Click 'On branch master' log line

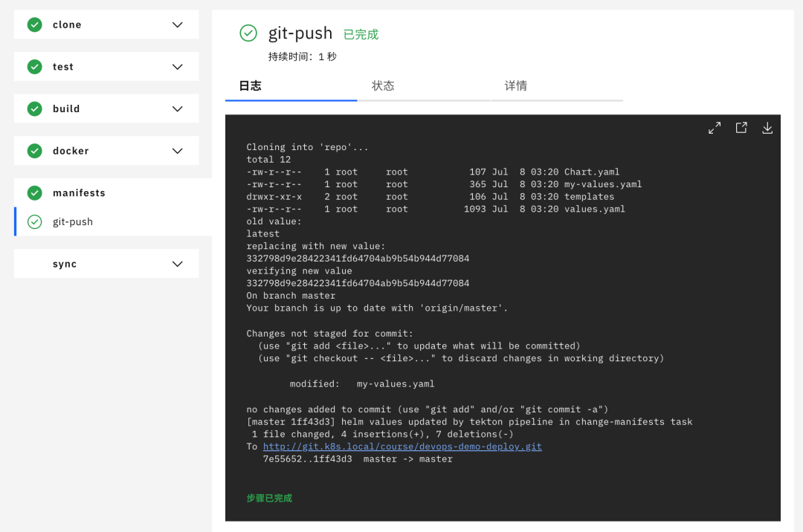pyautogui.click(x=291, y=296)
